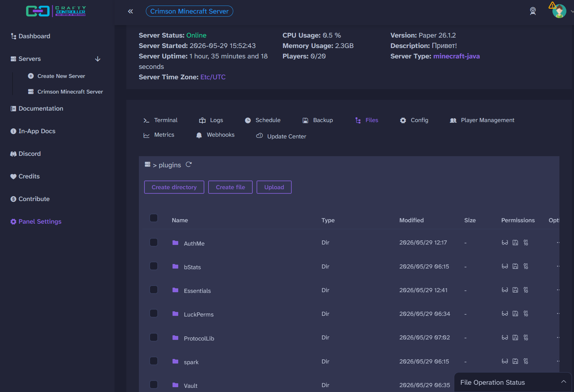Click the Crimson Minecraft Server header pill
The height and width of the screenshot is (392, 574).
189,11
